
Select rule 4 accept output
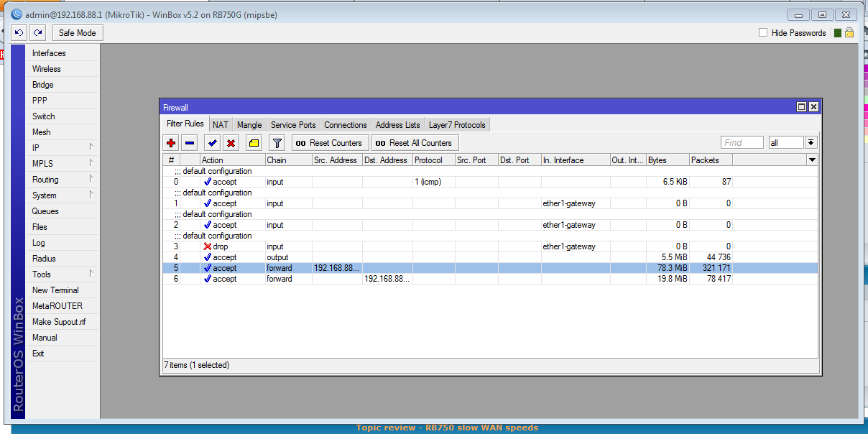pyautogui.click(x=490, y=257)
